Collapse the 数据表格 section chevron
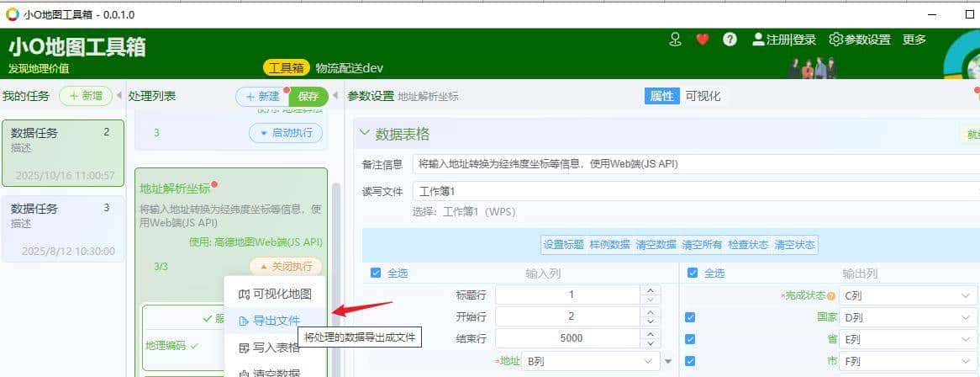The image size is (980, 377). click(x=365, y=133)
